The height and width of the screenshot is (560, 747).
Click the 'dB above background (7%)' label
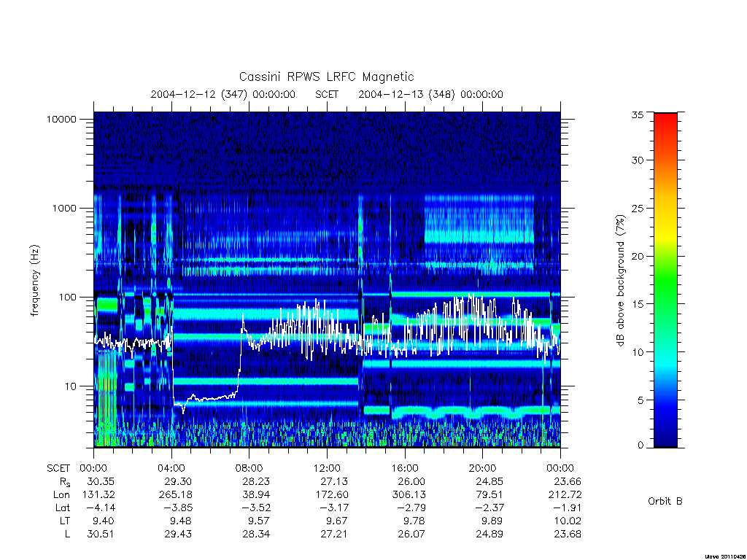[620, 281]
